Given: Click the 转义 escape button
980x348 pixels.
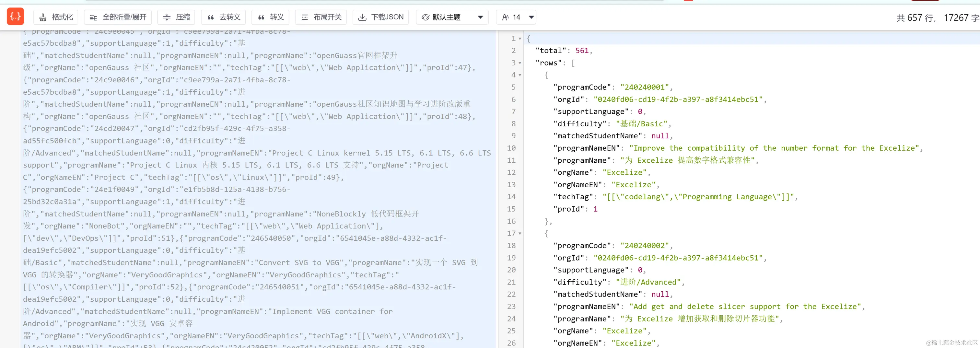Looking at the screenshot, I should pos(271,17).
